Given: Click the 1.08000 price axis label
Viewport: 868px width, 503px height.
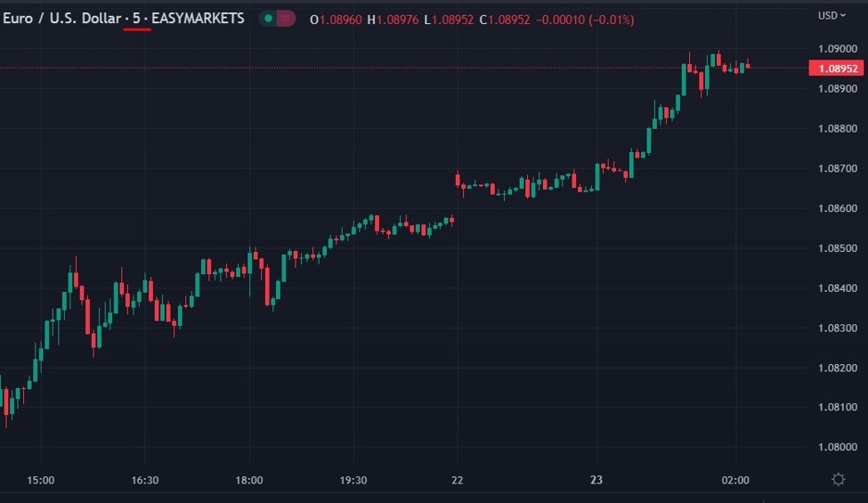Looking at the screenshot, I should [x=836, y=448].
